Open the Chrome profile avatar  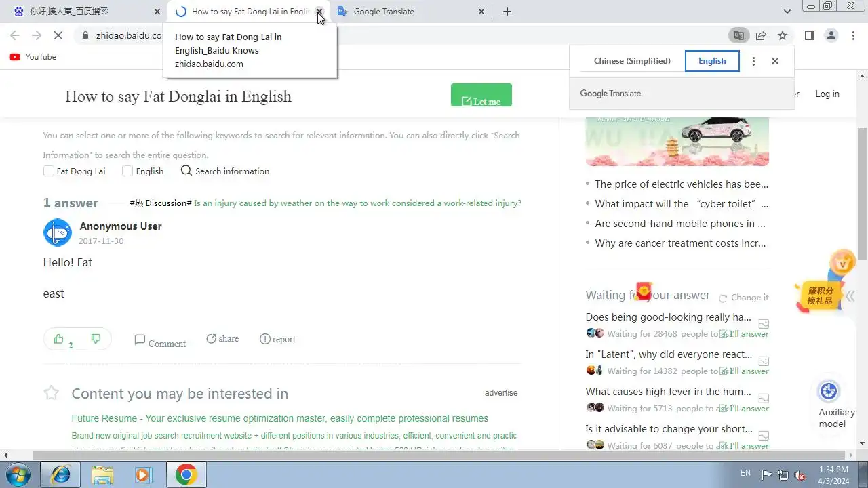coord(831,35)
